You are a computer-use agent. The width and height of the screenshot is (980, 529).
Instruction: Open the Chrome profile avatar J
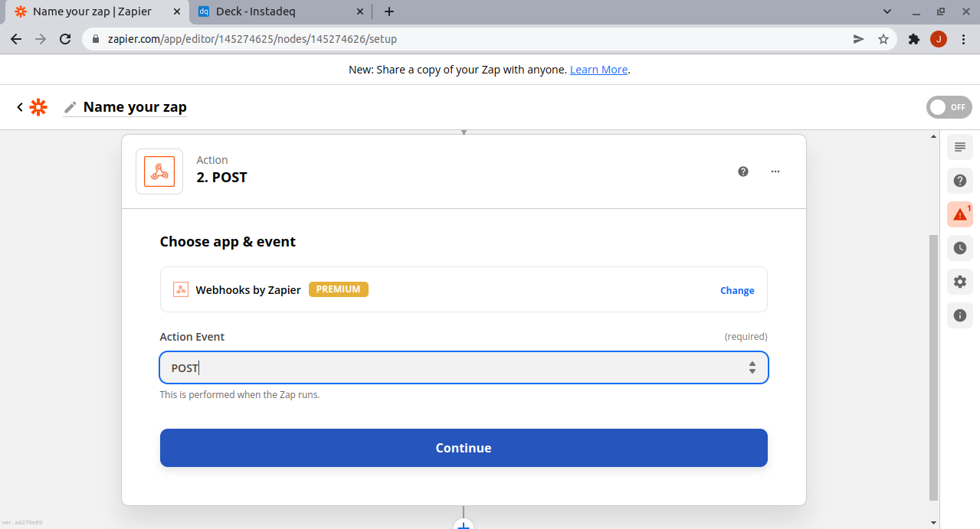click(x=939, y=39)
